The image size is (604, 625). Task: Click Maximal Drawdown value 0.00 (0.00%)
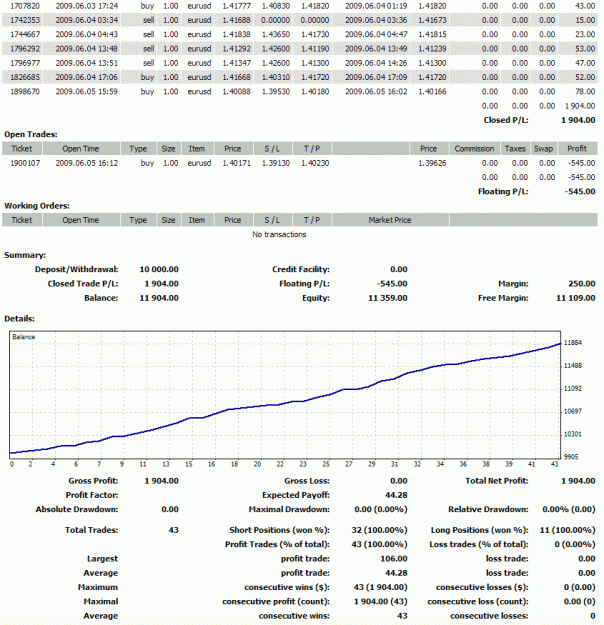point(381,510)
